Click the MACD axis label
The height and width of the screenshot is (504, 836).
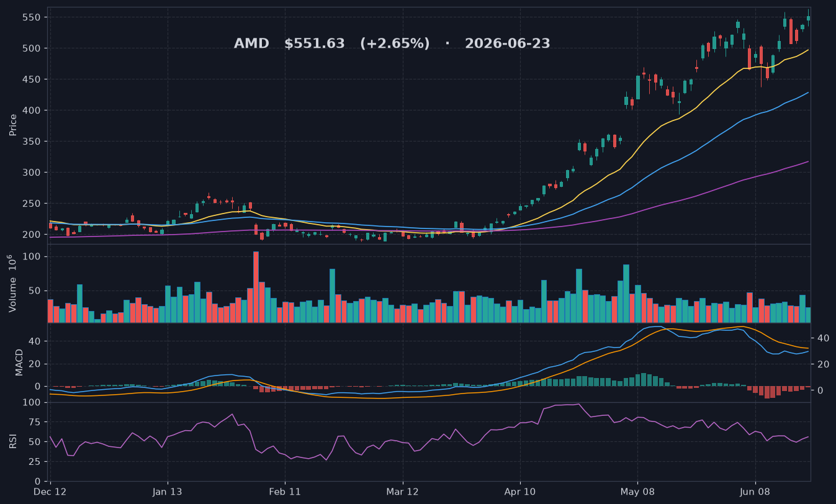pos(19,362)
